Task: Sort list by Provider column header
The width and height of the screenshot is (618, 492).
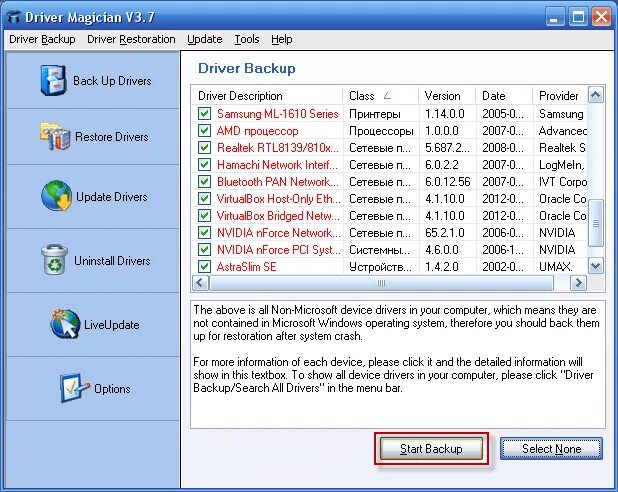Action: tap(560, 96)
